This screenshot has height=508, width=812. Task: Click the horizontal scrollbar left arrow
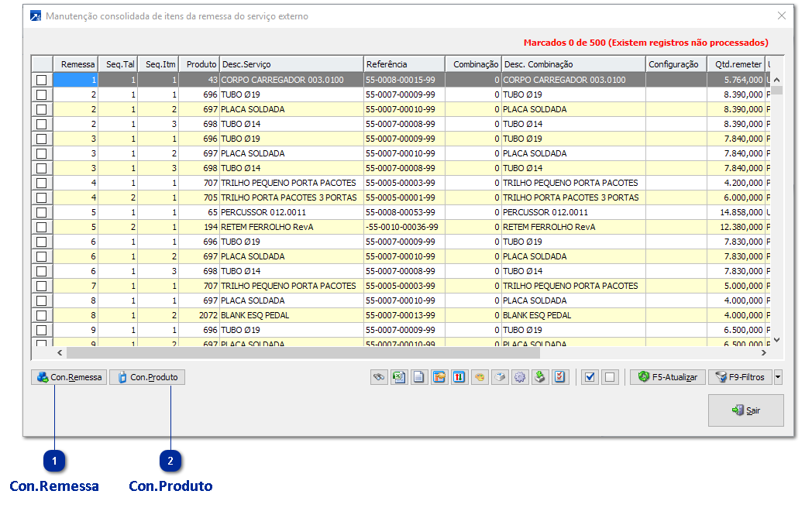click(60, 352)
